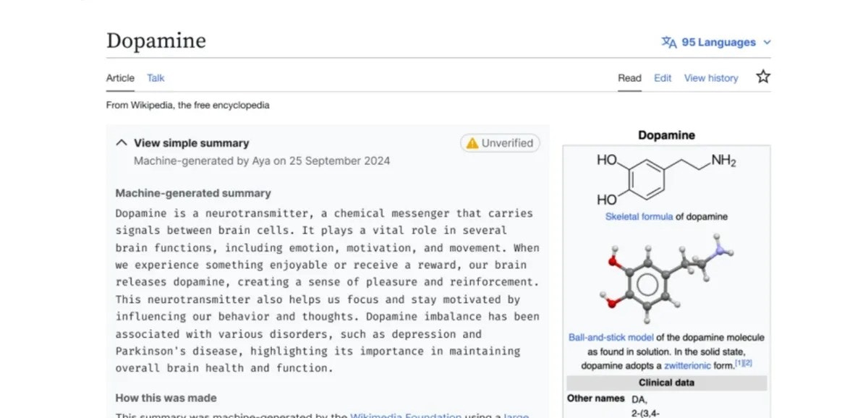Switch to the Article tab
The width and height of the screenshot is (868, 418).
pos(120,78)
